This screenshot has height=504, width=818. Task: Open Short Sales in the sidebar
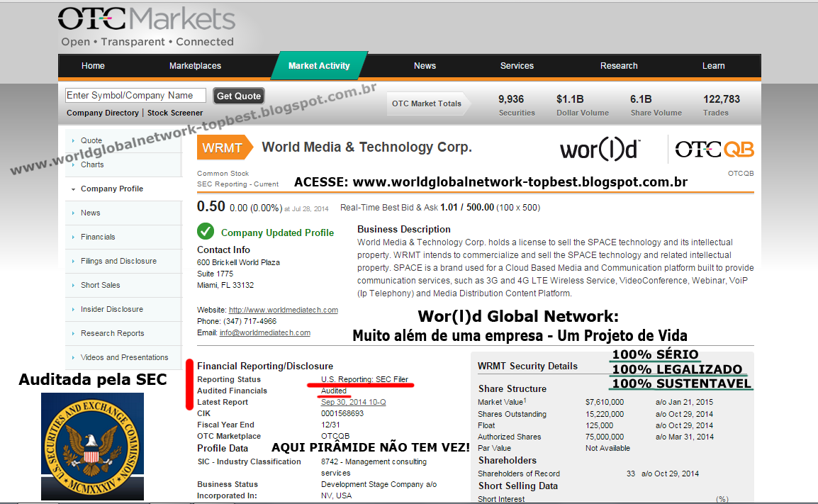click(x=100, y=285)
